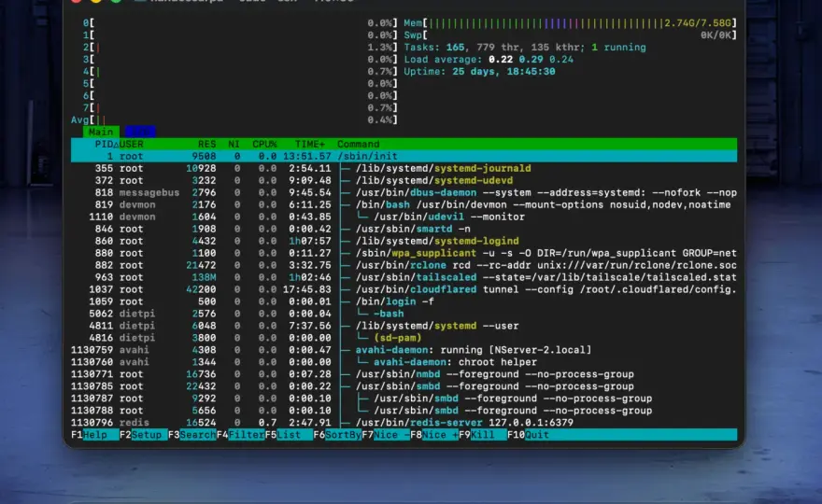Activate the F4 Filter function
This screenshot has height=504, width=822.
pyautogui.click(x=240, y=435)
